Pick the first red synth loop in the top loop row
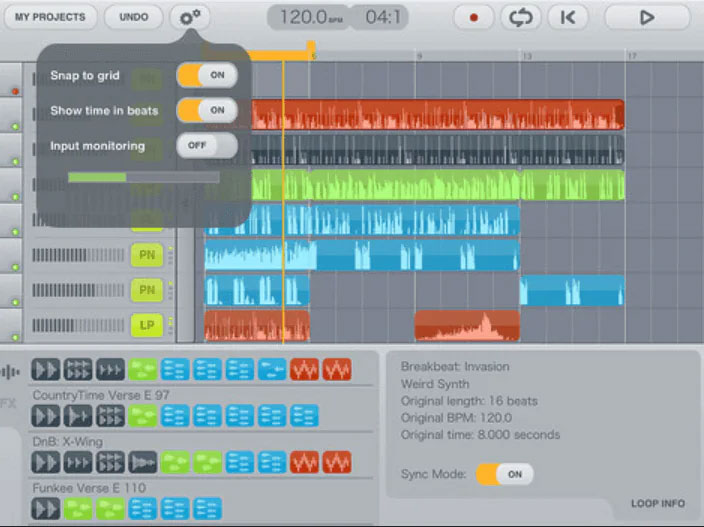This screenshot has width=704, height=527. [x=304, y=369]
